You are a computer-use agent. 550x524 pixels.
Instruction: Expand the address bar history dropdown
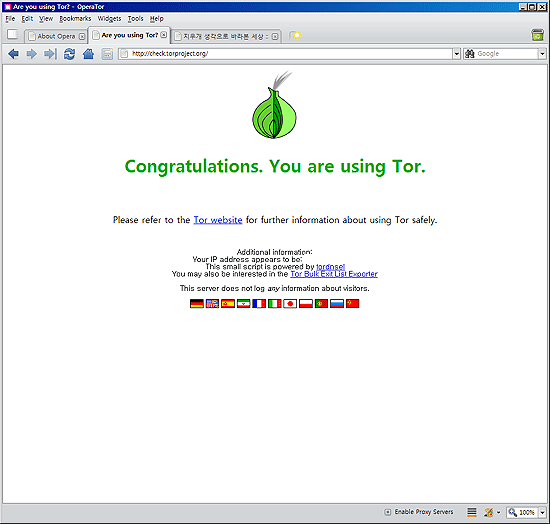coord(456,54)
